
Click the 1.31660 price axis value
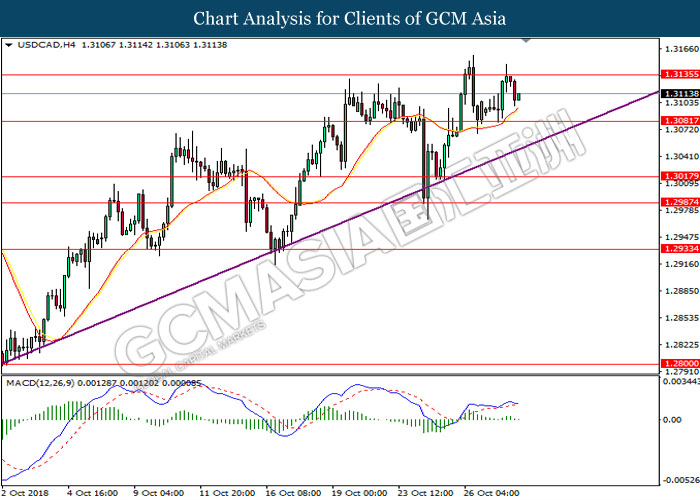[x=681, y=49]
